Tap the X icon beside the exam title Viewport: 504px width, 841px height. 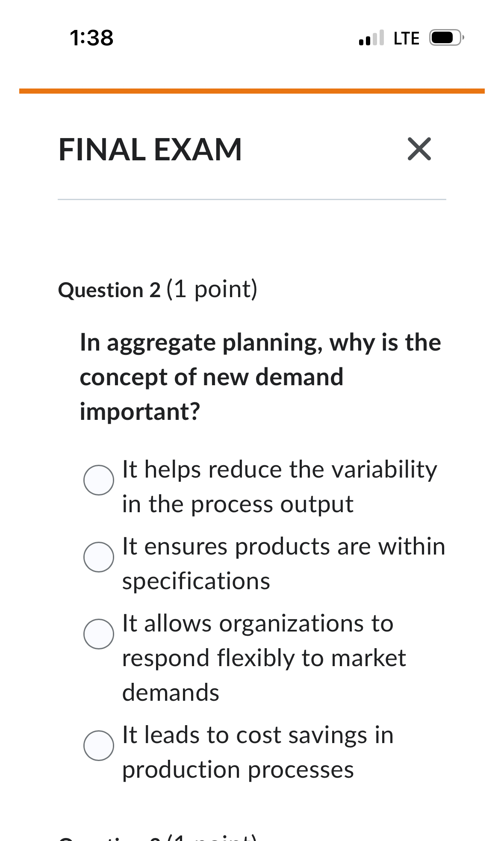point(418,149)
